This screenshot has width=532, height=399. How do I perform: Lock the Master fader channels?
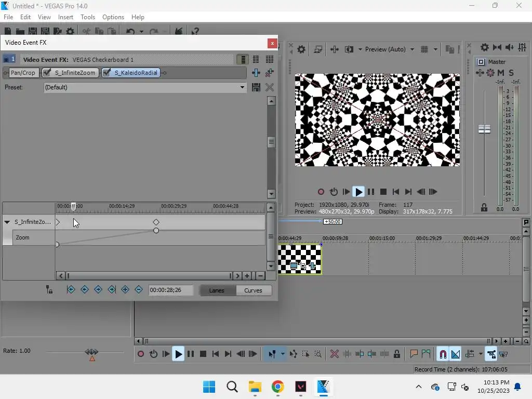(484, 208)
